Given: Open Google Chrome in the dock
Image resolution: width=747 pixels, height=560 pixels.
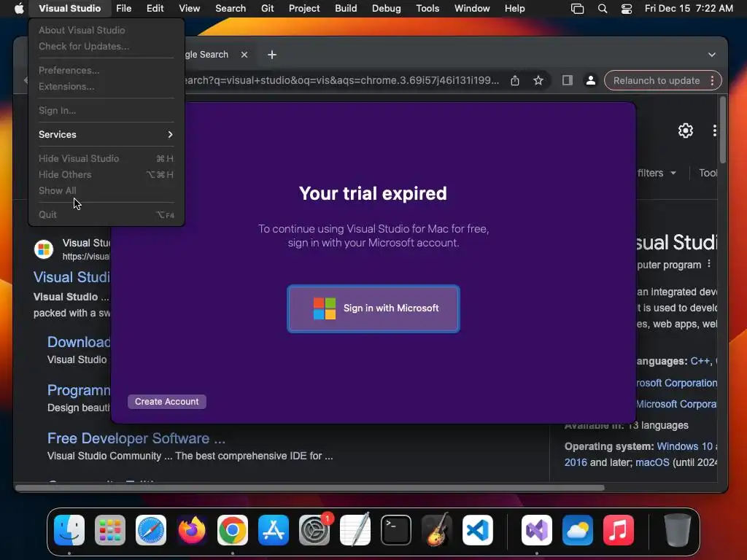Looking at the screenshot, I should (x=233, y=529).
